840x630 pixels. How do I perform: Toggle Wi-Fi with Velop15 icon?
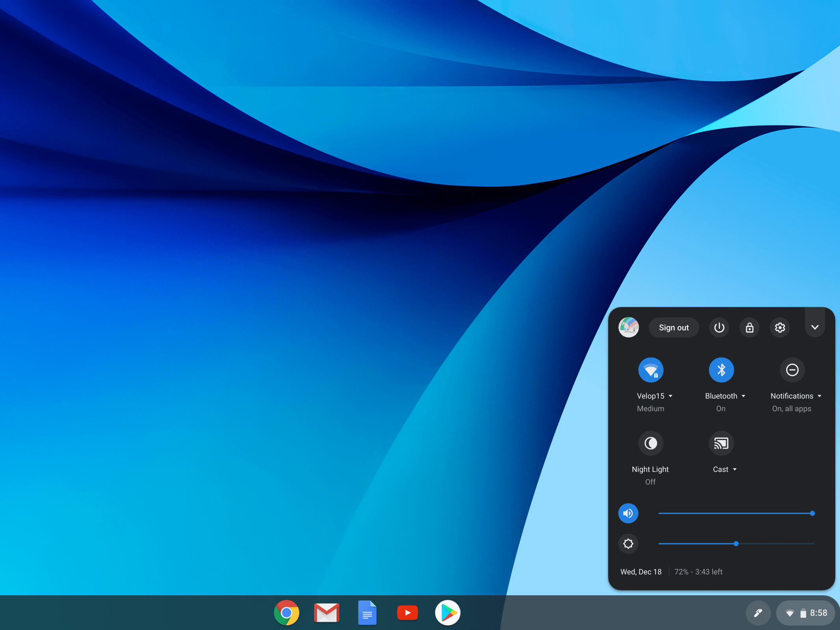[x=650, y=370]
